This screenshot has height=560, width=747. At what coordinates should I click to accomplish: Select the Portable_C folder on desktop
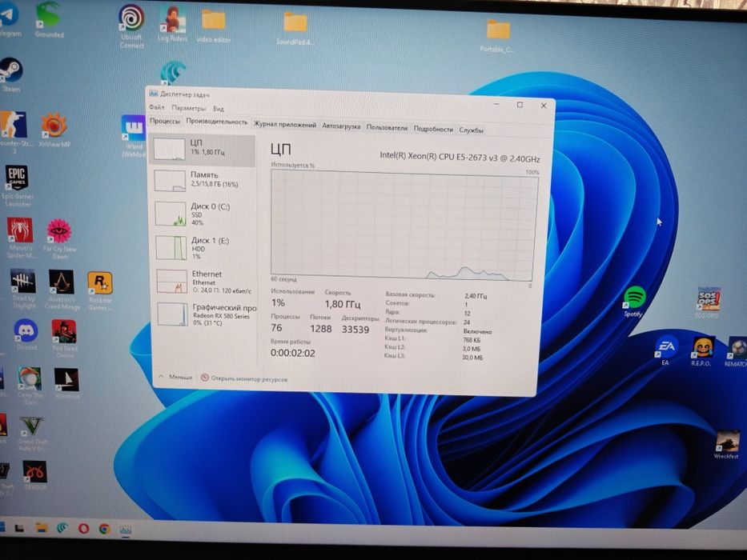pos(498,36)
